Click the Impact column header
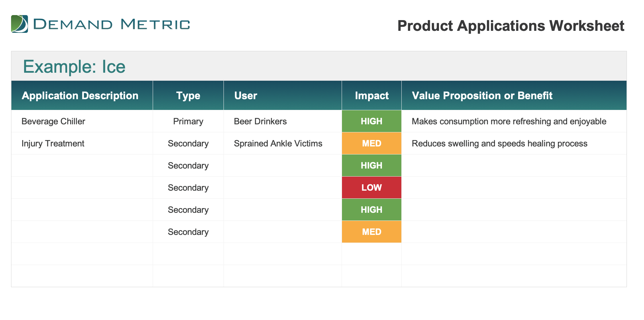644x320 pixels. point(372,95)
